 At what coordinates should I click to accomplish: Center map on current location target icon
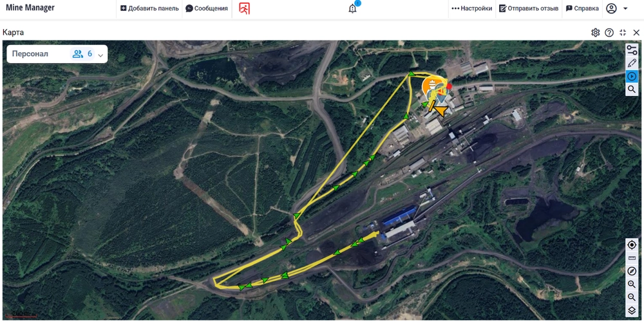[632, 245]
